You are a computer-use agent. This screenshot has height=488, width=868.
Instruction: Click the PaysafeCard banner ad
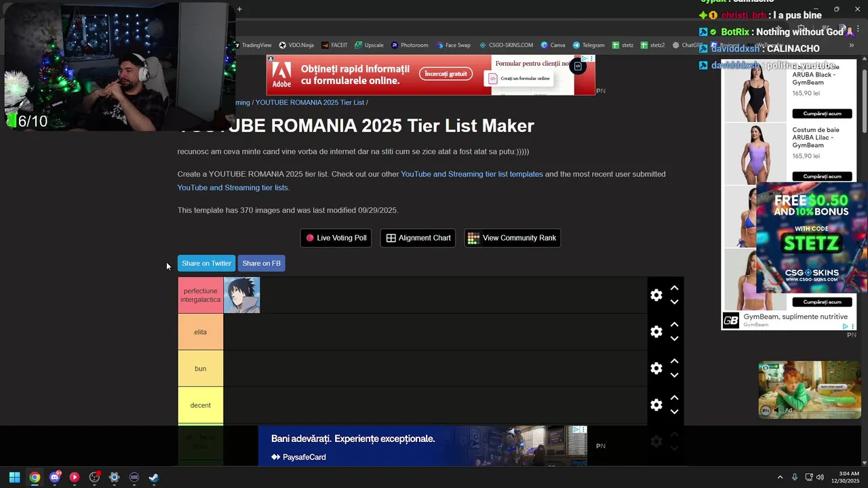point(422,446)
